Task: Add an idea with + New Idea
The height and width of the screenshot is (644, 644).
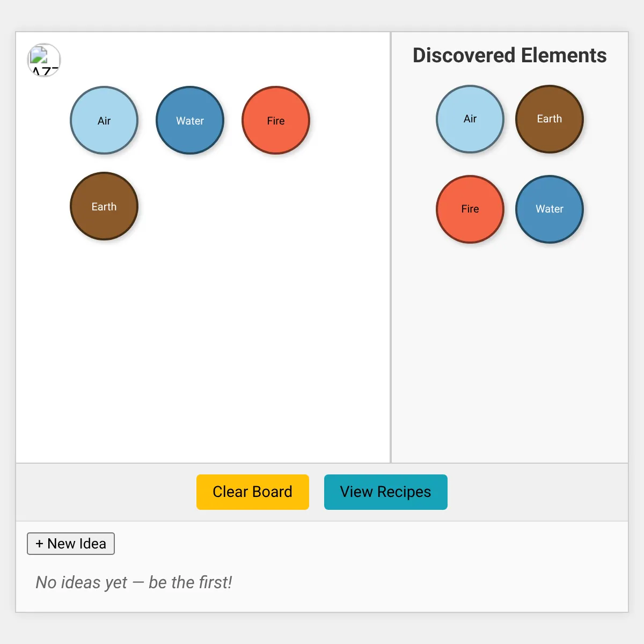Action: [x=71, y=544]
